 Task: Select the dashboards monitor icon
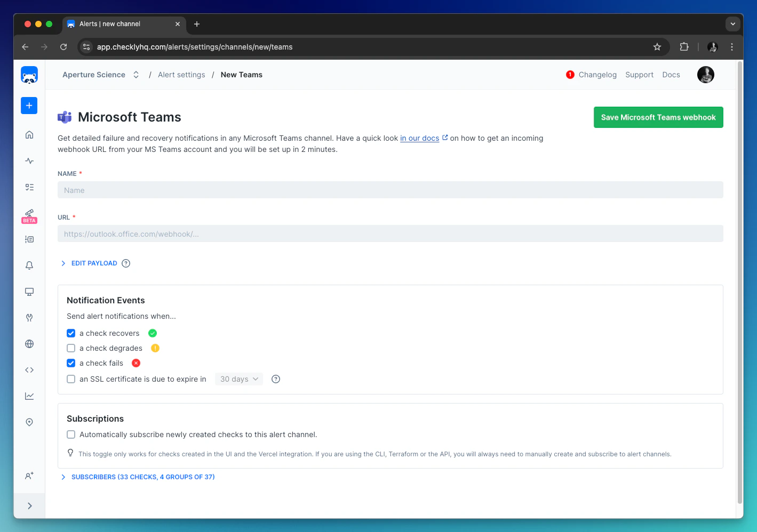click(29, 292)
